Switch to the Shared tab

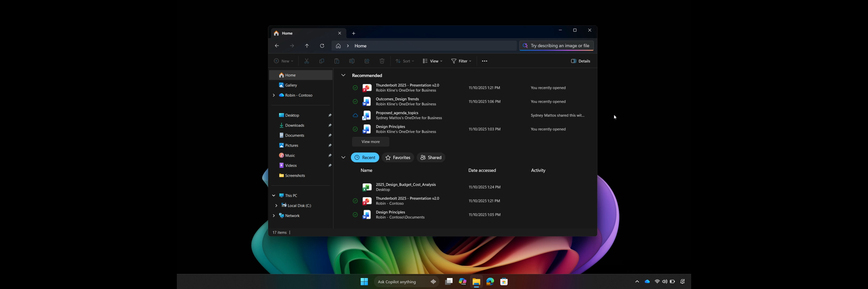click(431, 157)
